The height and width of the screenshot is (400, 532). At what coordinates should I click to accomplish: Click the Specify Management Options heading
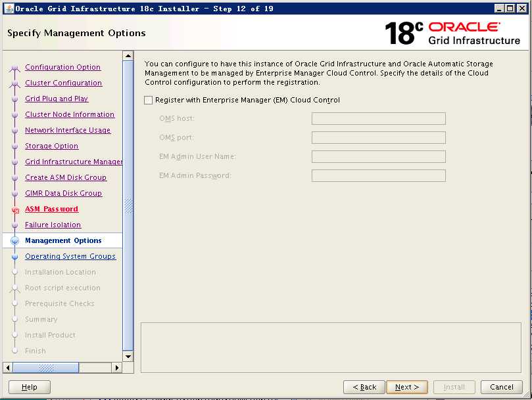76,33
